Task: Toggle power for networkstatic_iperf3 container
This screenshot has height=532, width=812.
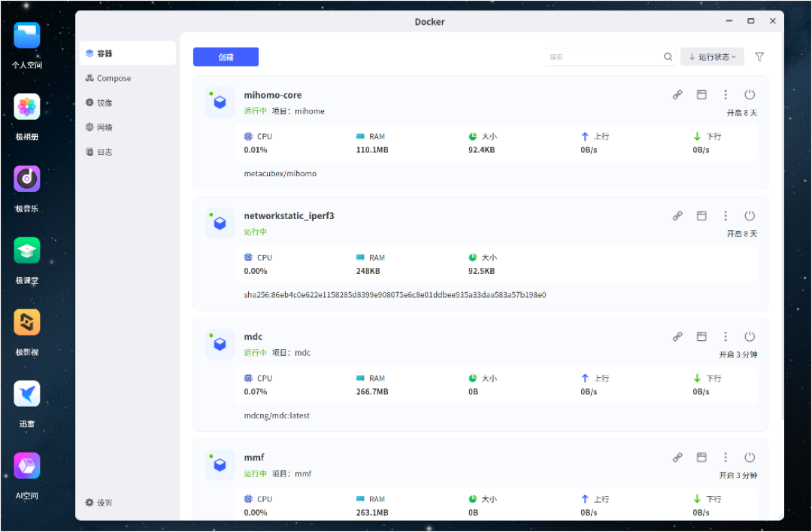Action: point(750,216)
